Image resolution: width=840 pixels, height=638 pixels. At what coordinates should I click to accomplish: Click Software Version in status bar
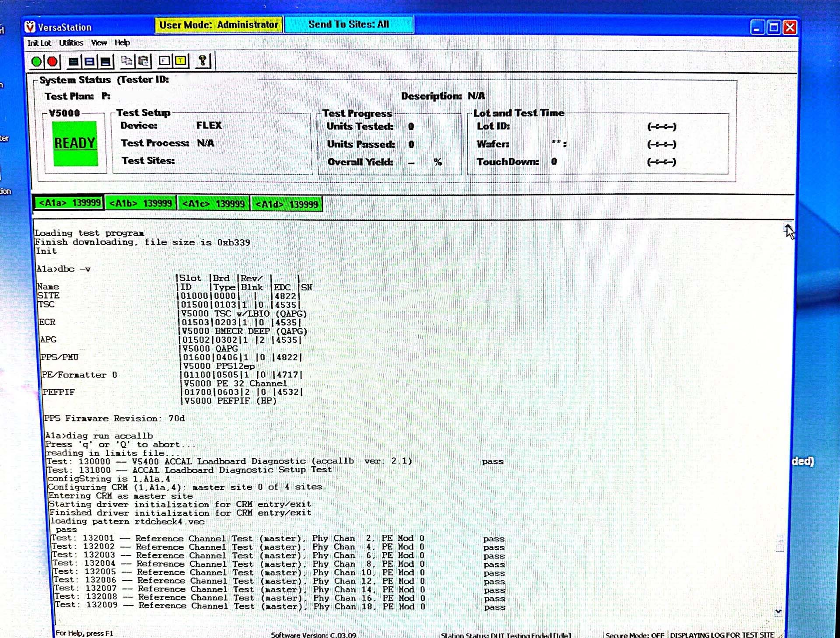[x=313, y=635]
